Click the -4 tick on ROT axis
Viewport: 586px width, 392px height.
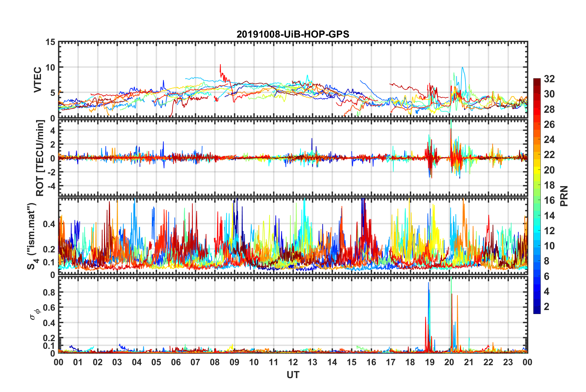(51, 186)
